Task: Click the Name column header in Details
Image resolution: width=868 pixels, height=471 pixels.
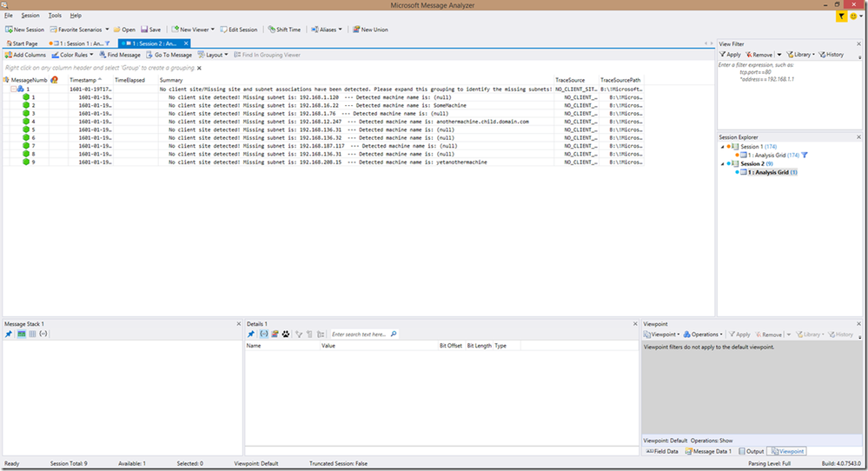Action: (x=282, y=345)
